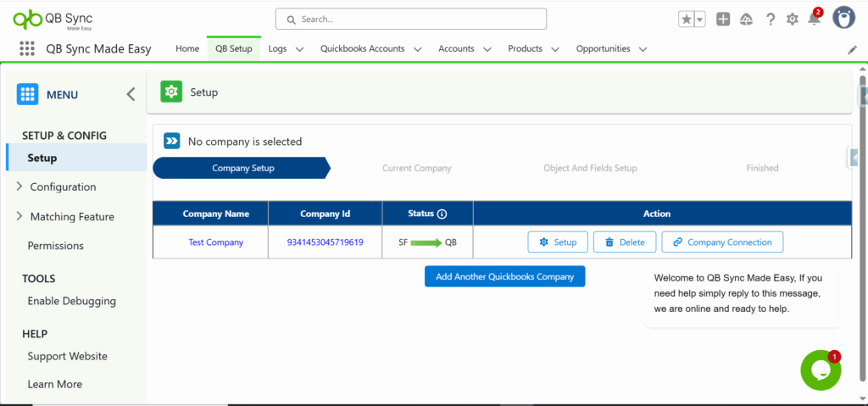Collapse the sidebar menu with chevron
The image size is (868, 406).
[131, 94]
